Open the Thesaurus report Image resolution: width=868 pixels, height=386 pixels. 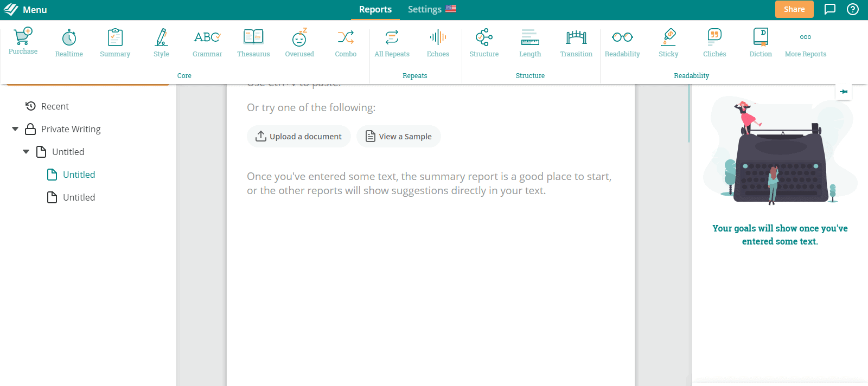click(x=253, y=43)
